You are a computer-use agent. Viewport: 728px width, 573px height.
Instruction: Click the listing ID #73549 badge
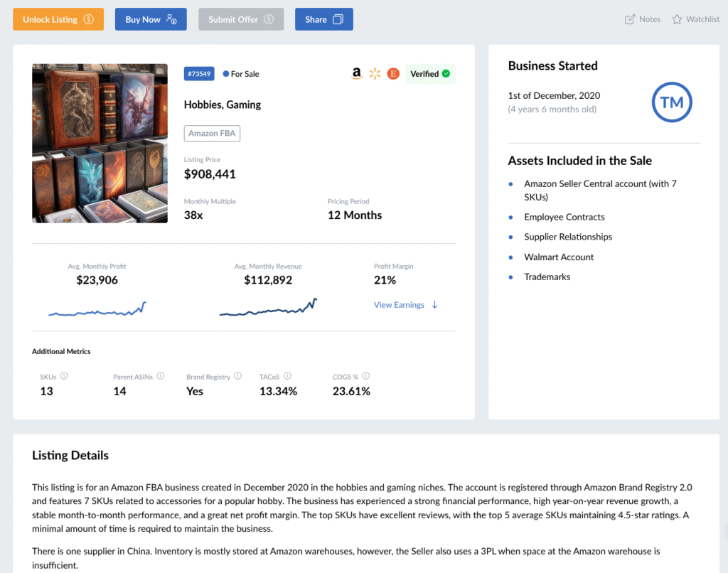click(198, 74)
